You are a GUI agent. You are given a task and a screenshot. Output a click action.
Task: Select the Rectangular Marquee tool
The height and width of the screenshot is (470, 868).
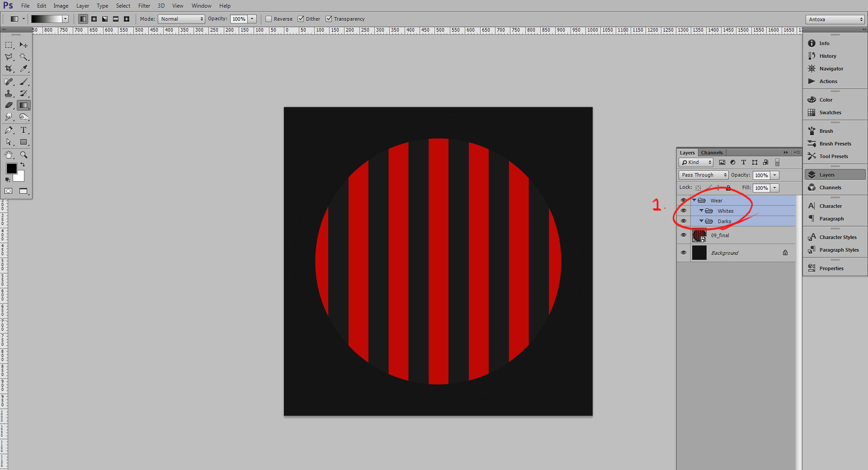point(9,45)
